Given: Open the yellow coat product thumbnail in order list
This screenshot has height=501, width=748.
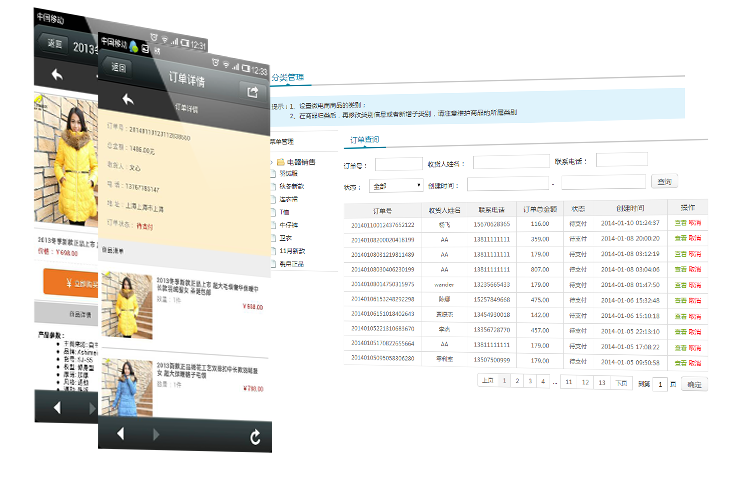Looking at the screenshot, I should [128, 294].
